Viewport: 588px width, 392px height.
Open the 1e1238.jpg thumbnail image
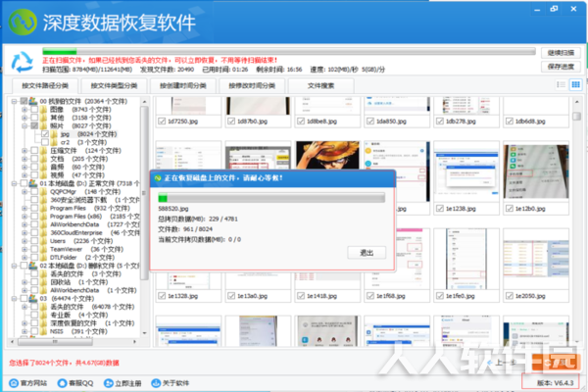[466, 172]
